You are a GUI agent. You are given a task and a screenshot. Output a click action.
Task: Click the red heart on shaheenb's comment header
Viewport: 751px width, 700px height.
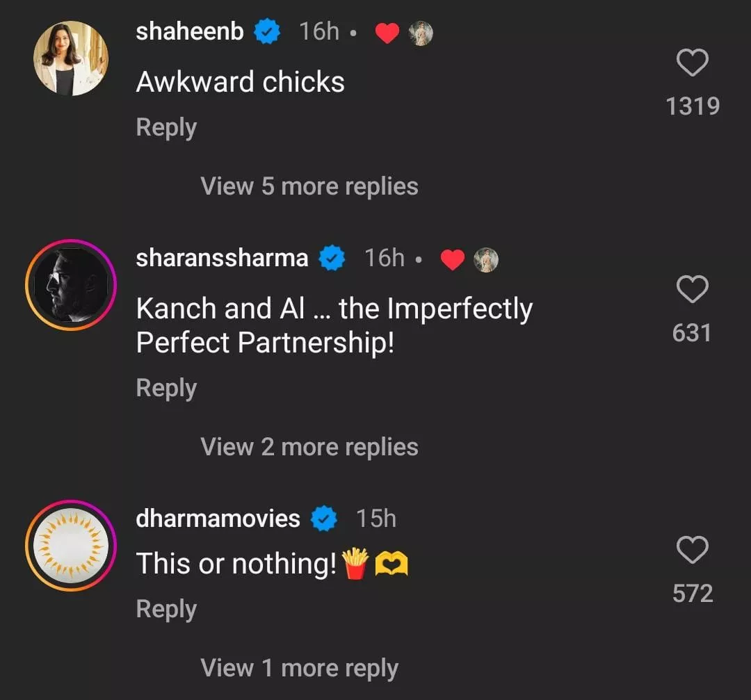pyautogui.click(x=387, y=33)
